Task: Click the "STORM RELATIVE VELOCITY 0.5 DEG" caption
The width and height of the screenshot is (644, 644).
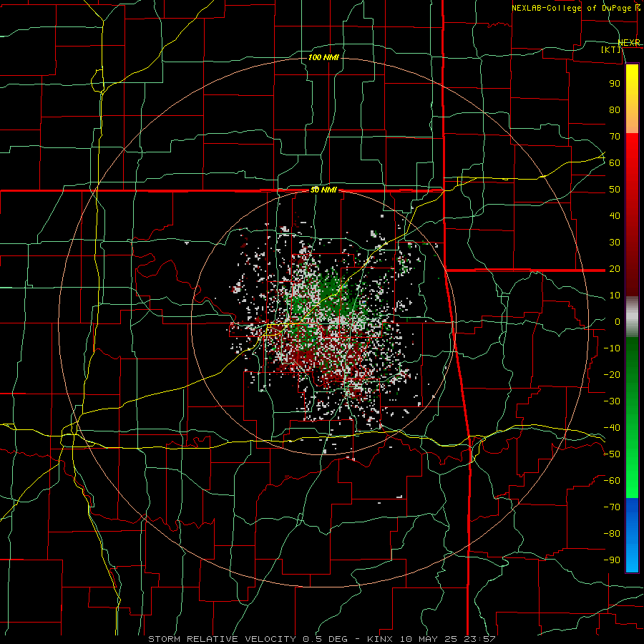Action: pyautogui.click(x=248, y=639)
